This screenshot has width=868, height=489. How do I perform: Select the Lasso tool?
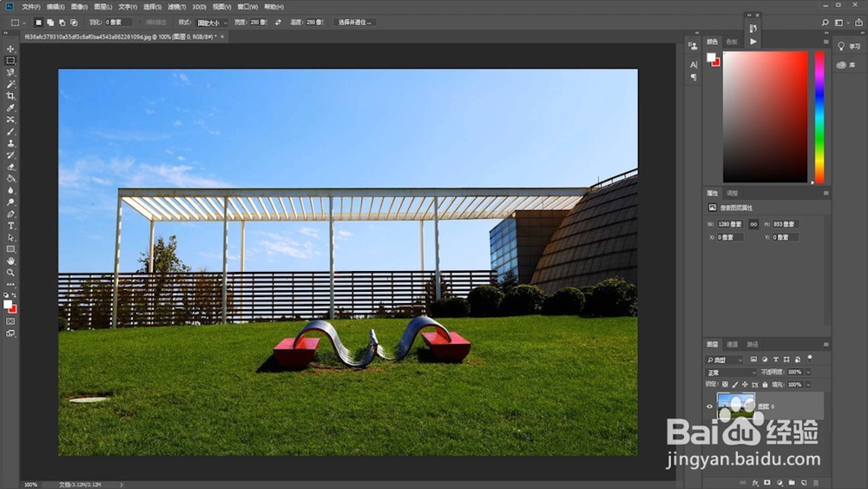pyautogui.click(x=10, y=73)
